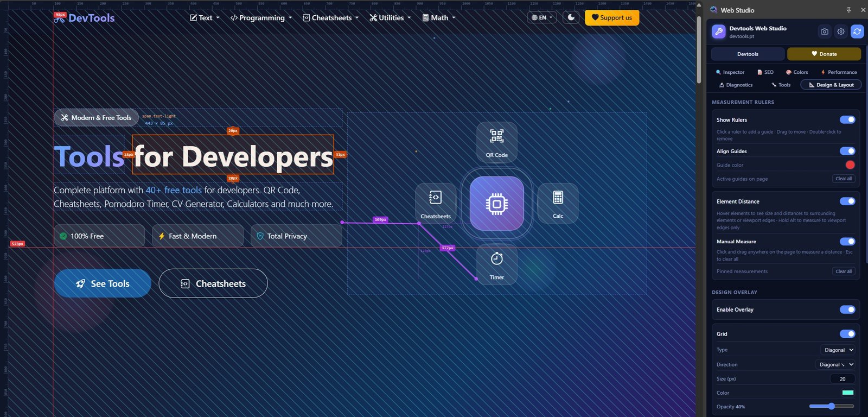Open the Calc calculator tile

click(558, 203)
